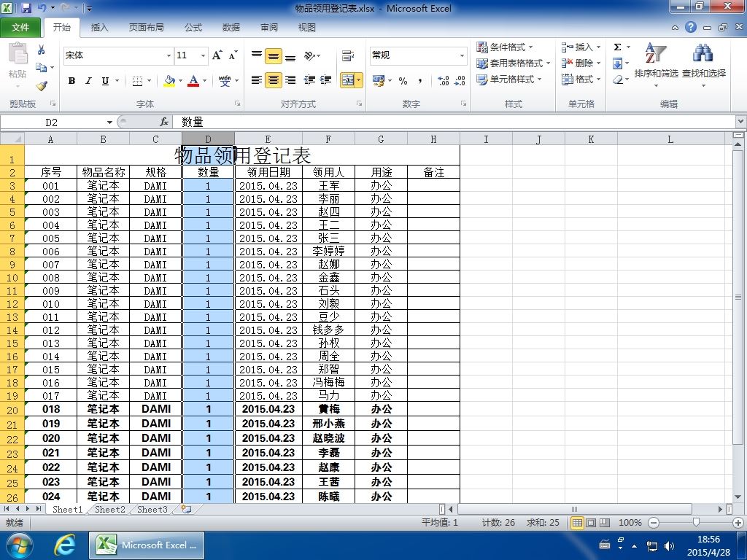Switch to the 数据 ribbon tab

pyautogui.click(x=231, y=27)
